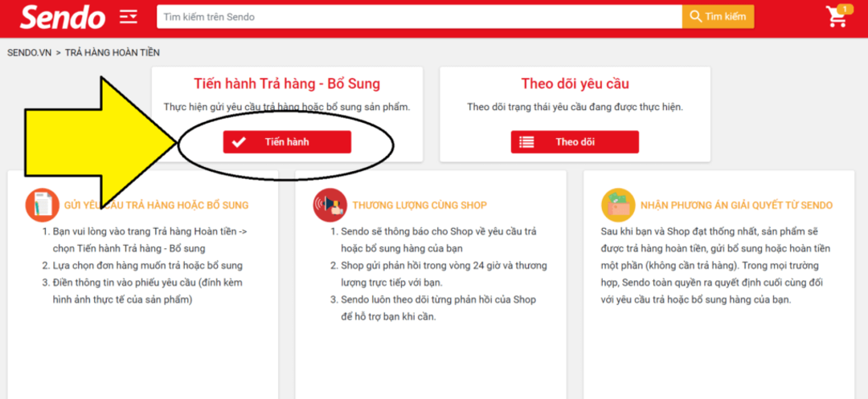Click the Sendo logo
The height and width of the screenshot is (399, 868).
(x=63, y=17)
